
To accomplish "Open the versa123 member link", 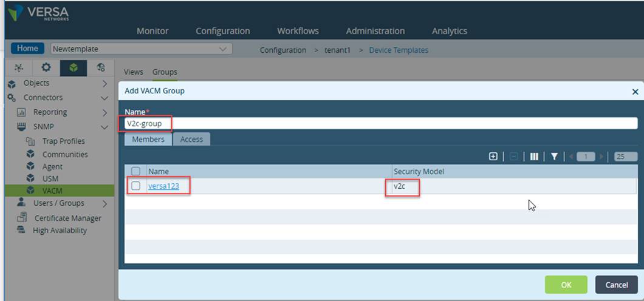I will pyautogui.click(x=164, y=186).
